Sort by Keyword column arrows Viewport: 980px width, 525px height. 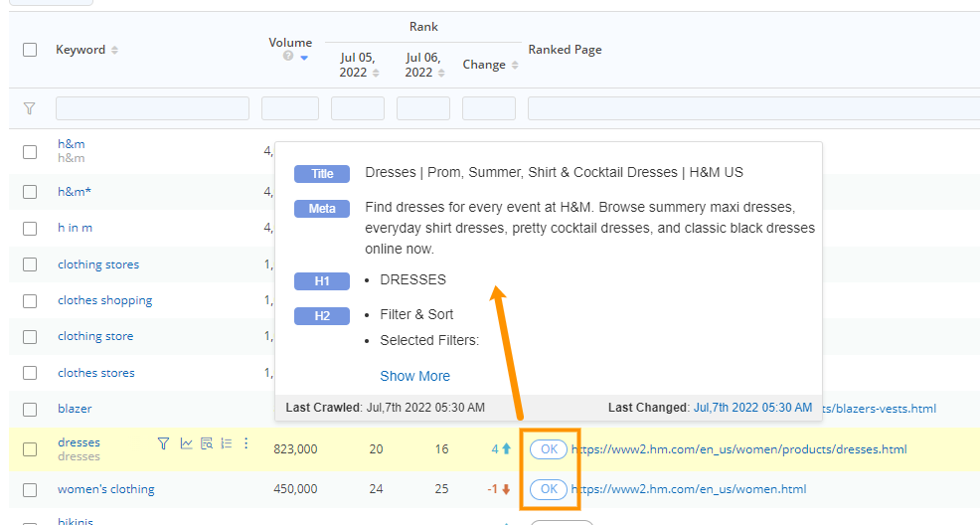click(114, 50)
